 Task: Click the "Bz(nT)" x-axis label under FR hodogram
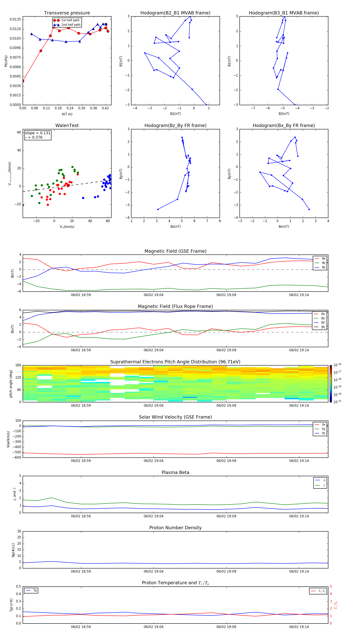point(175,227)
